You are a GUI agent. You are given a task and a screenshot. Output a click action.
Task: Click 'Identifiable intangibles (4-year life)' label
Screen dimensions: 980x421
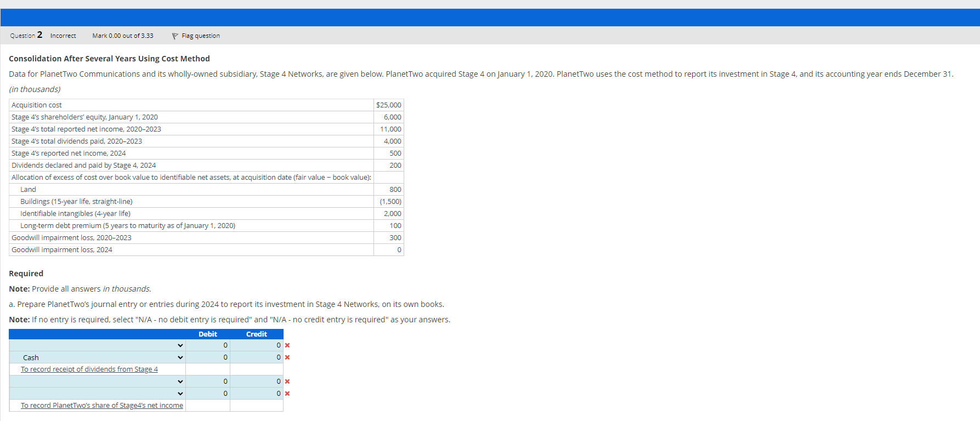(75, 214)
